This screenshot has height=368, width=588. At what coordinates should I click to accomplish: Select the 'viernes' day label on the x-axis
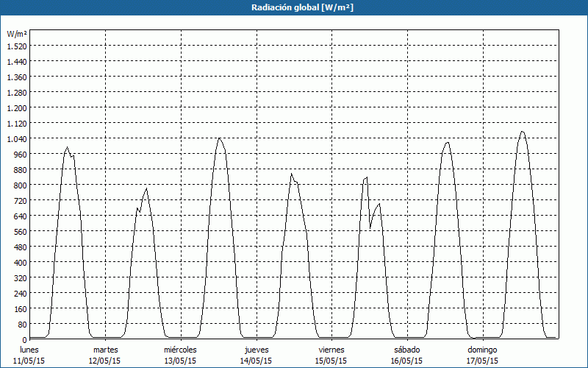pos(331,350)
